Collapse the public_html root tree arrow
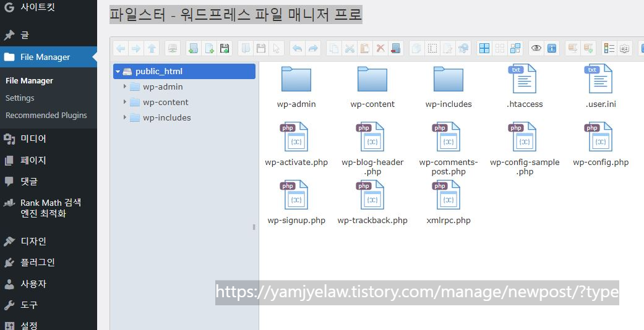The width and height of the screenshot is (644, 330). 118,72
